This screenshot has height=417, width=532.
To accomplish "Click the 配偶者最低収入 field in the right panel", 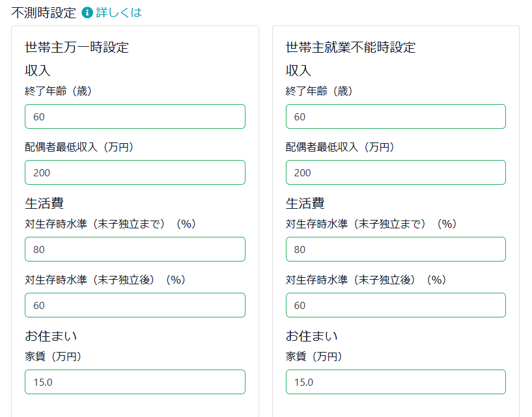I will coord(395,172).
